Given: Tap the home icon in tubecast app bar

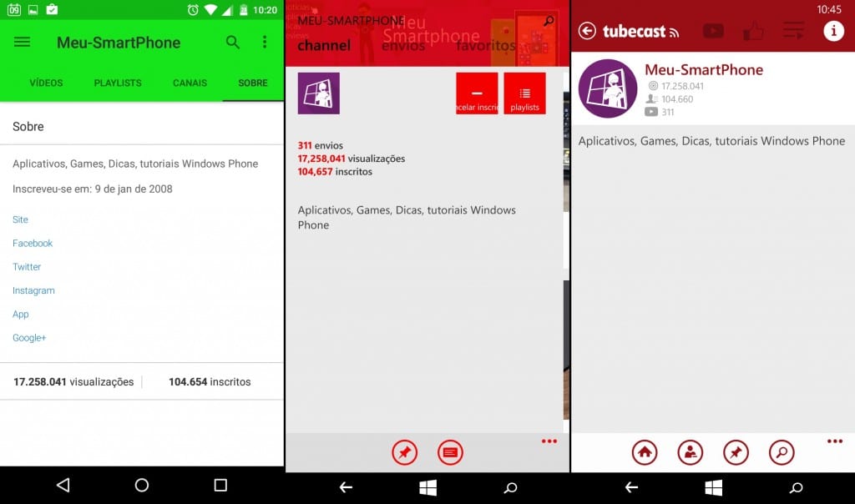Looking at the screenshot, I should (x=645, y=452).
